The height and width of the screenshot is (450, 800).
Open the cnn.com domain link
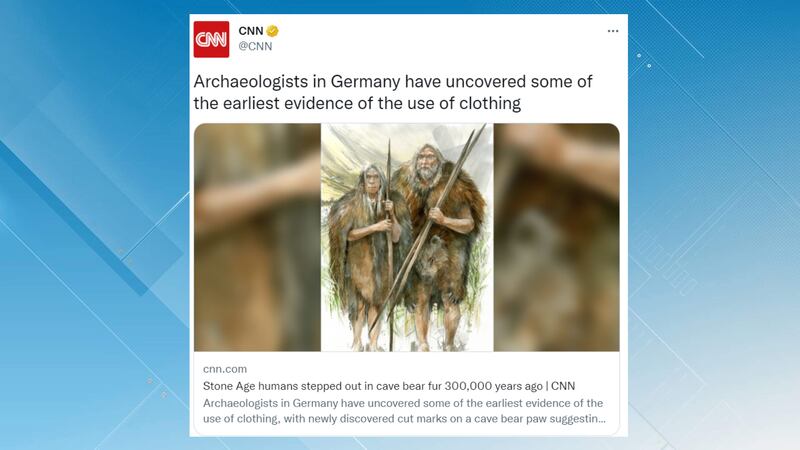pos(225,369)
